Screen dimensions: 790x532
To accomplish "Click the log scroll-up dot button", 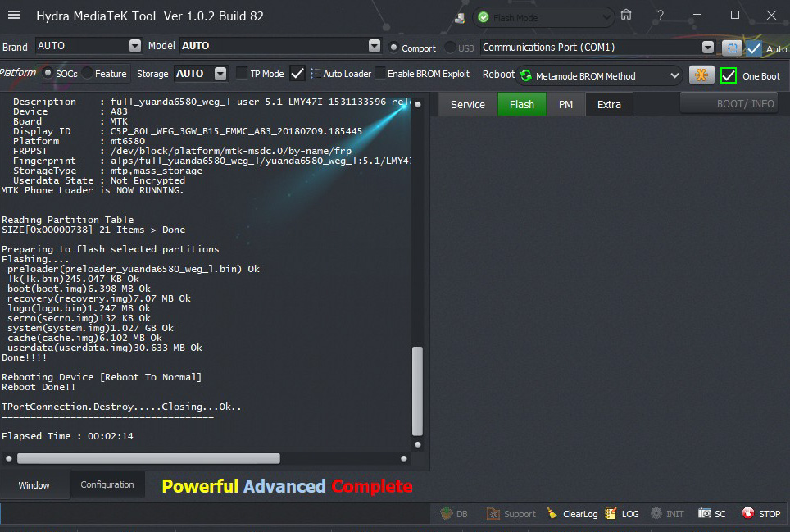I will pyautogui.click(x=418, y=104).
